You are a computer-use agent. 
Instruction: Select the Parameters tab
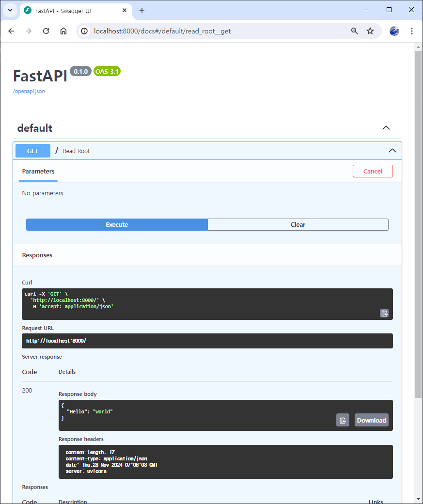(x=38, y=172)
